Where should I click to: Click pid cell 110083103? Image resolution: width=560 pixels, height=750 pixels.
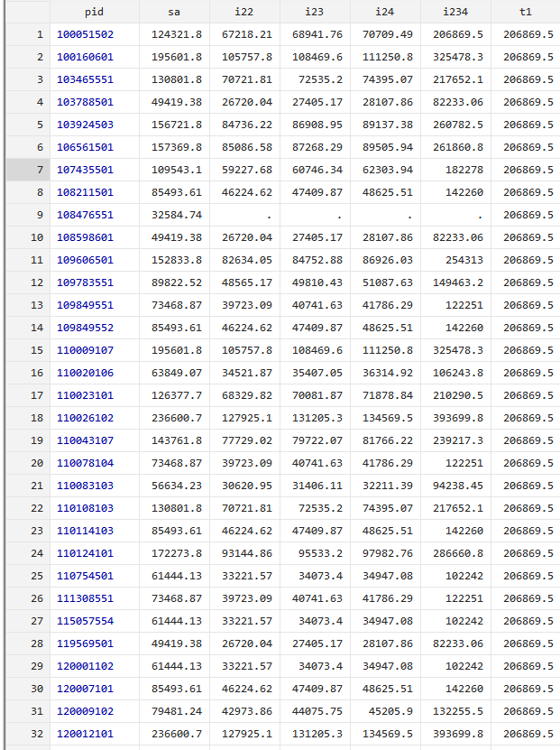(x=94, y=486)
